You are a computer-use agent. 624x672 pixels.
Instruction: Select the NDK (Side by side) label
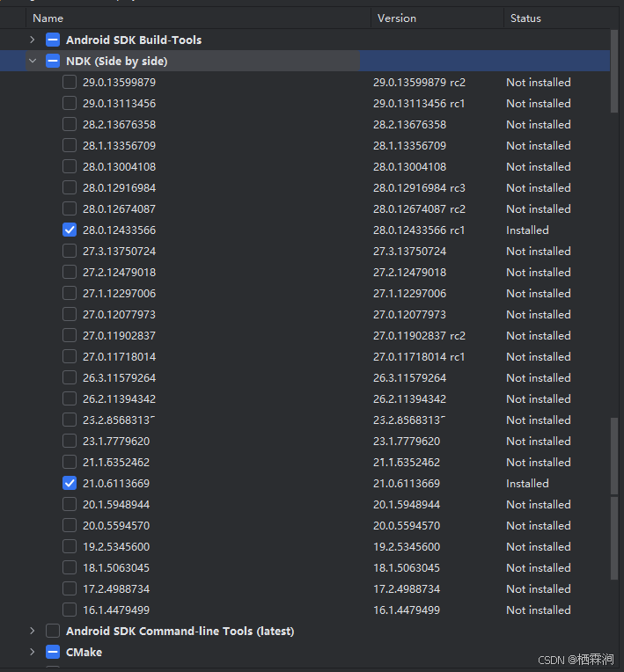pos(117,61)
